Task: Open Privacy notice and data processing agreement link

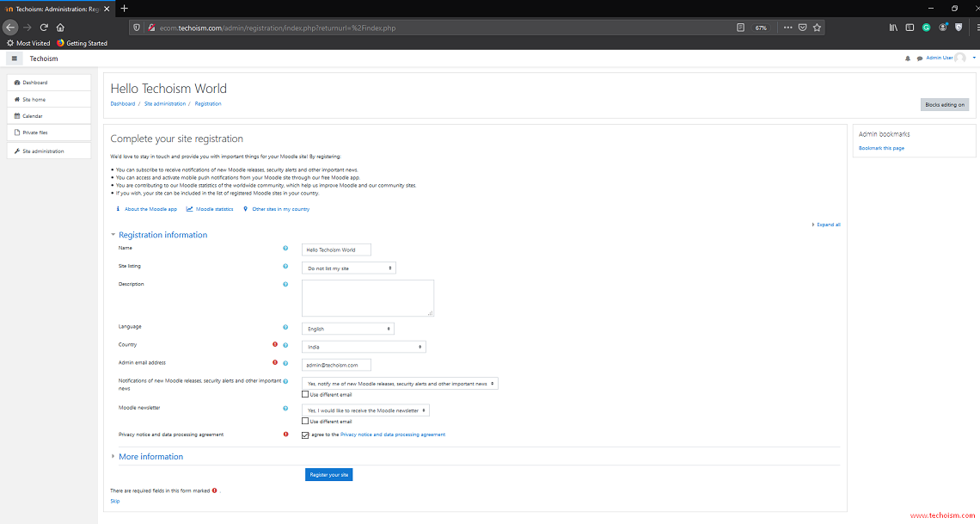Action: coord(393,435)
